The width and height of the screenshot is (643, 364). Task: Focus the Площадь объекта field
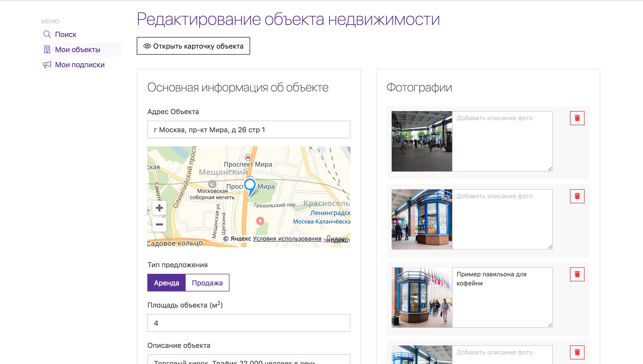coord(249,323)
